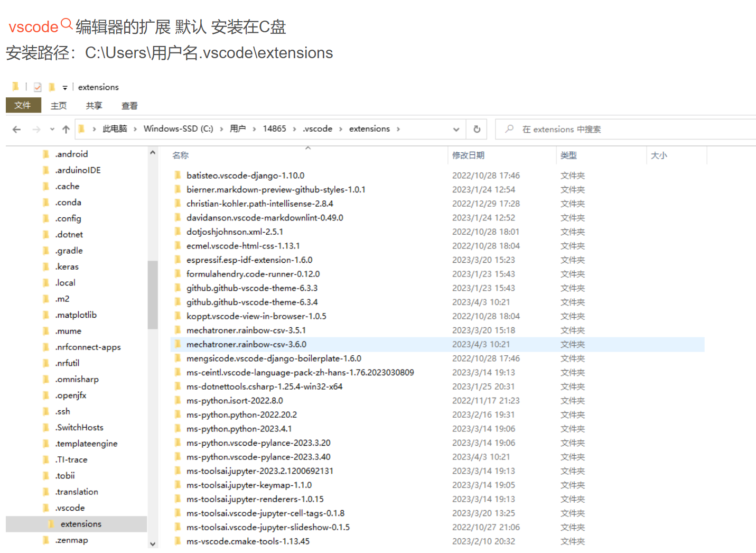Image resolution: width=756 pixels, height=553 pixels.
Task: Select bierner.markdown-preview-github-styles-1.0.1 folder name
Action: [276, 189]
